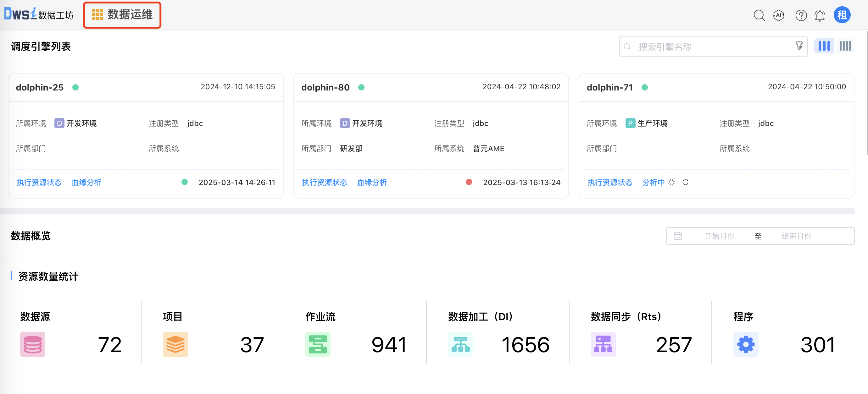Keep three-column card view selected
This screenshot has width=868, height=394.
click(x=824, y=46)
